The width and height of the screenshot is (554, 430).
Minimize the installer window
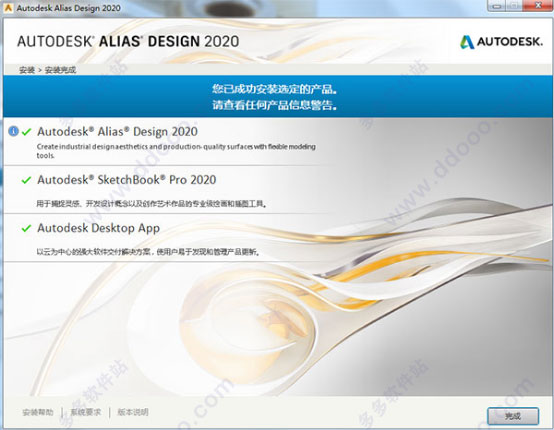tap(496, 6)
